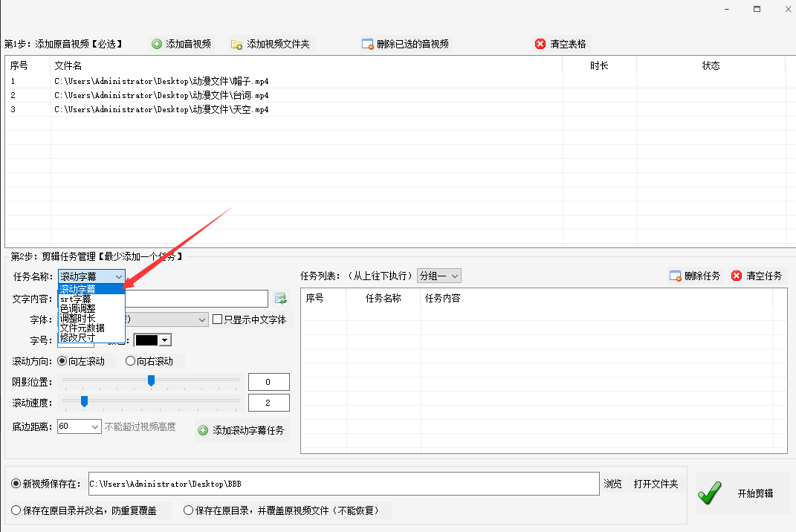Click the red 清空表格 icon
This screenshot has height=532, width=796.
click(x=540, y=44)
